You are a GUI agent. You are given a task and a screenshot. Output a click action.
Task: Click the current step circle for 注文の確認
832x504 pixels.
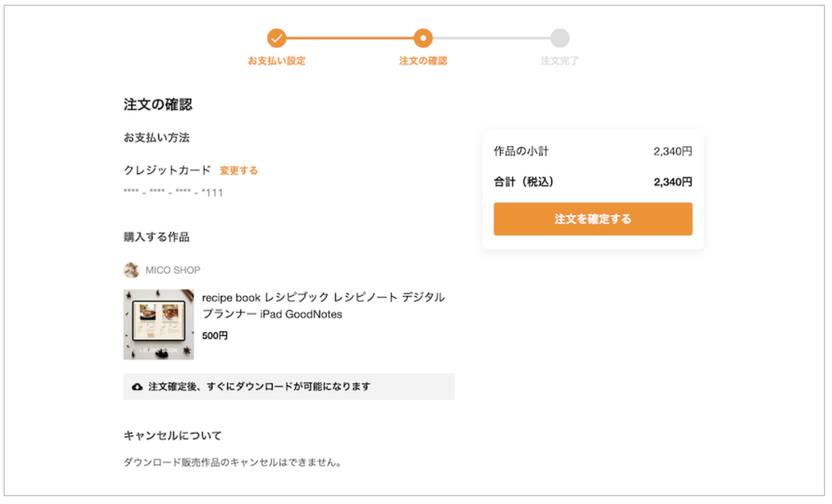423,38
